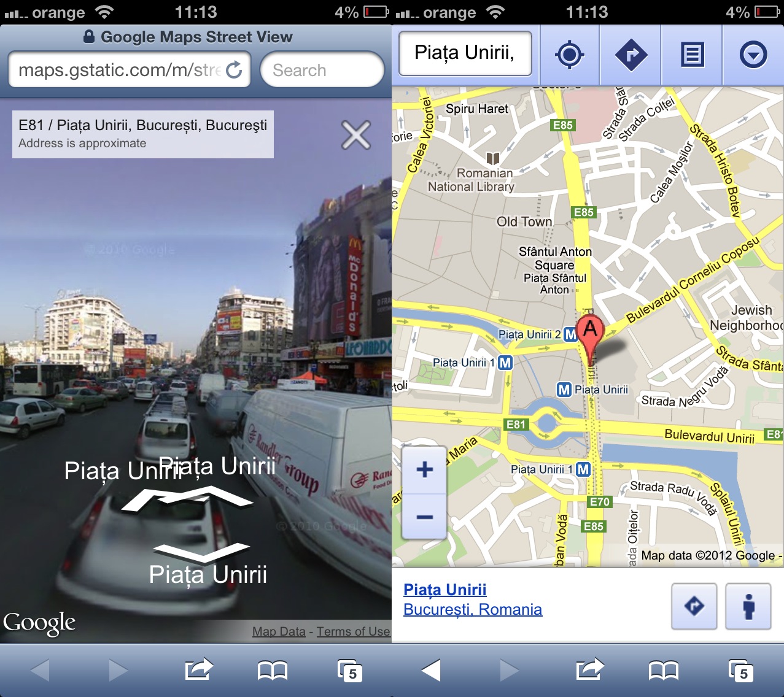Open the București, Romania link

(x=473, y=609)
